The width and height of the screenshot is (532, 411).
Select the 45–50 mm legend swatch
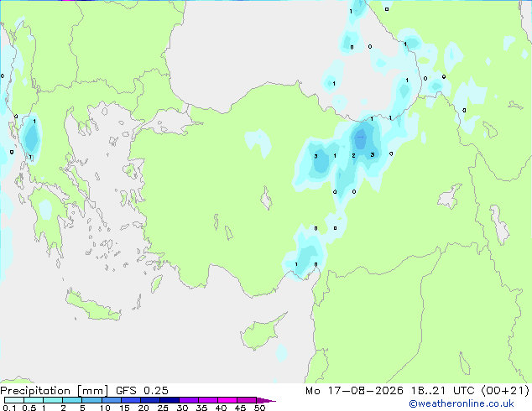coord(247,400)
